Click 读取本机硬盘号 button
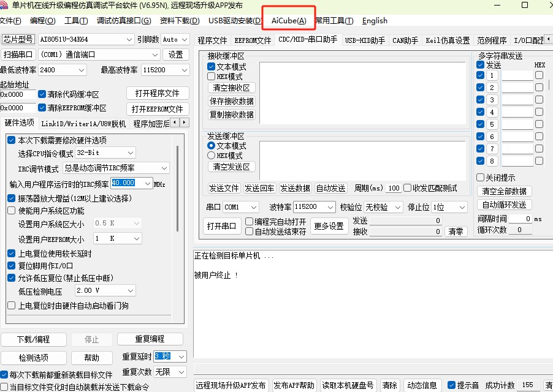This screenshot has height=392, width=553. (x=348, y=385)
